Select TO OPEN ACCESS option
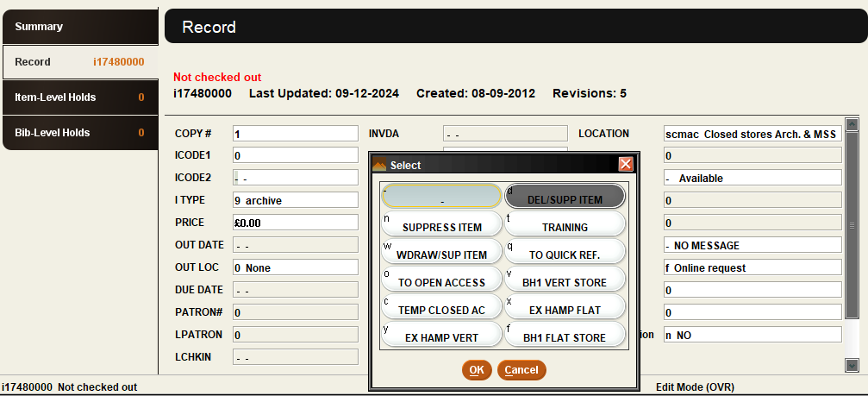 (441, 280)
